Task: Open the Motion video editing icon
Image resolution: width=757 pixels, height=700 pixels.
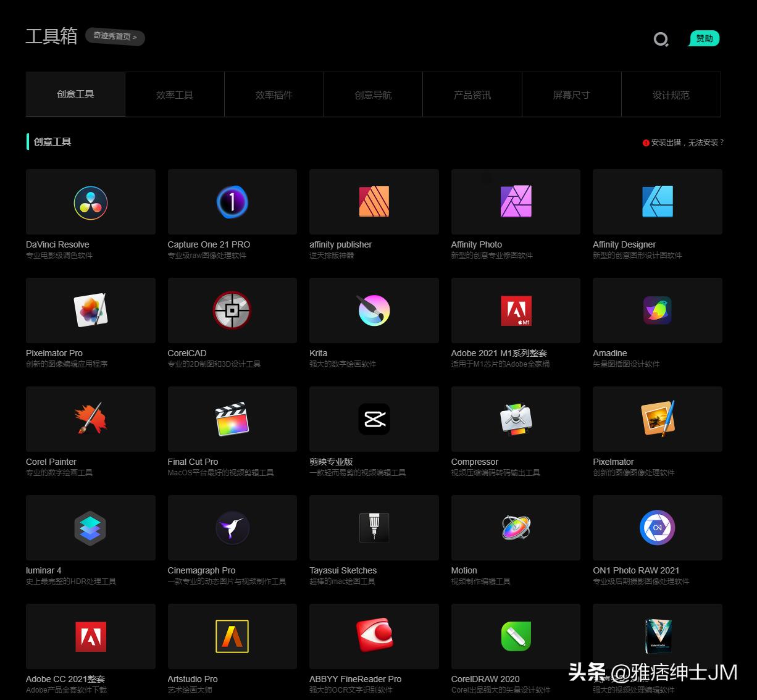Action: (515, 528)
